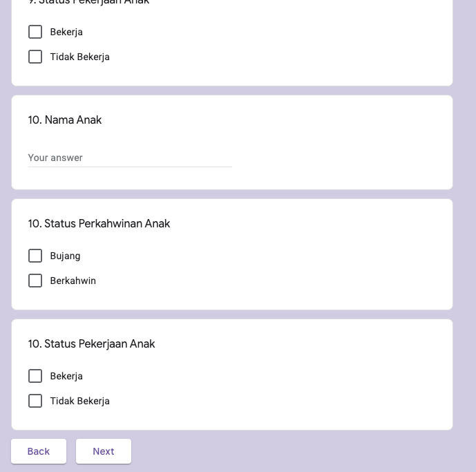
Task: Click the 'Berkahwin' option label text
Action: click(73, 281)
